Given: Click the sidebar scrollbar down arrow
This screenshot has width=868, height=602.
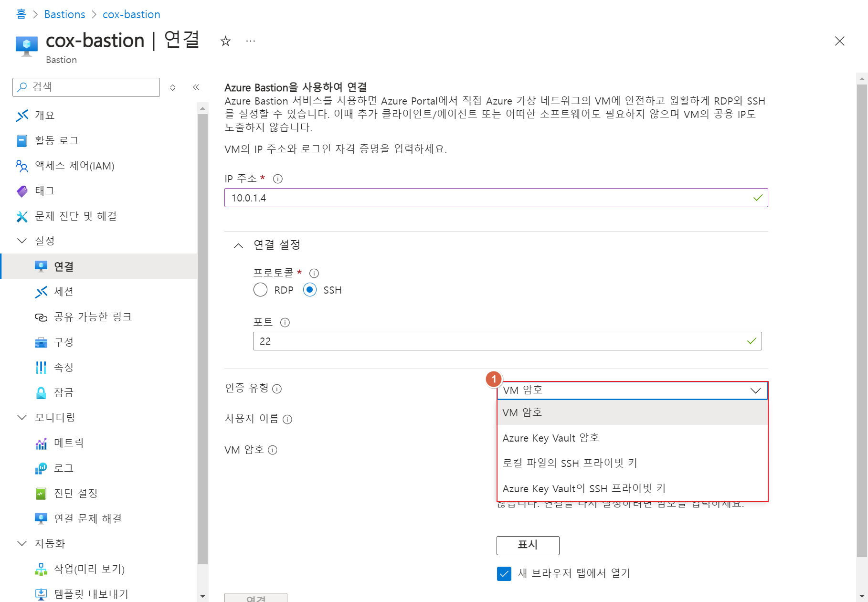Looking at the screenshot, I should click(202, 596).
